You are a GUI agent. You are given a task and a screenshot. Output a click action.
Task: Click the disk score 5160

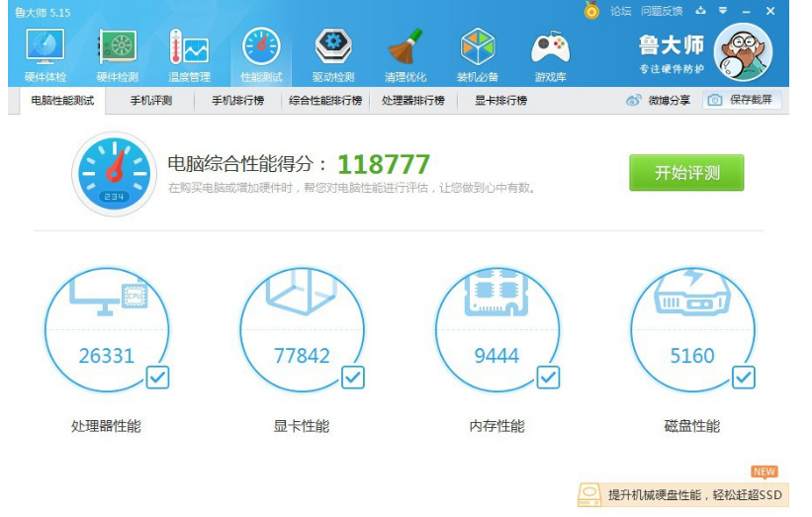692,356
